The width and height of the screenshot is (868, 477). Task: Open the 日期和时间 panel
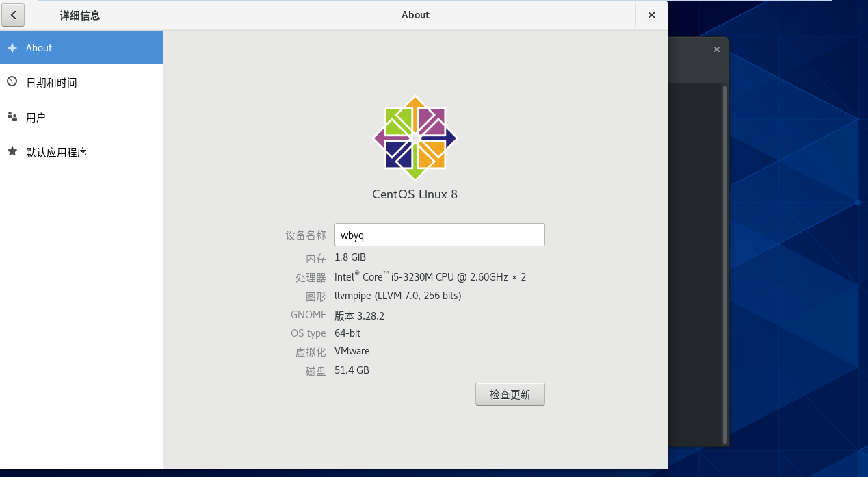coord(81,82)
